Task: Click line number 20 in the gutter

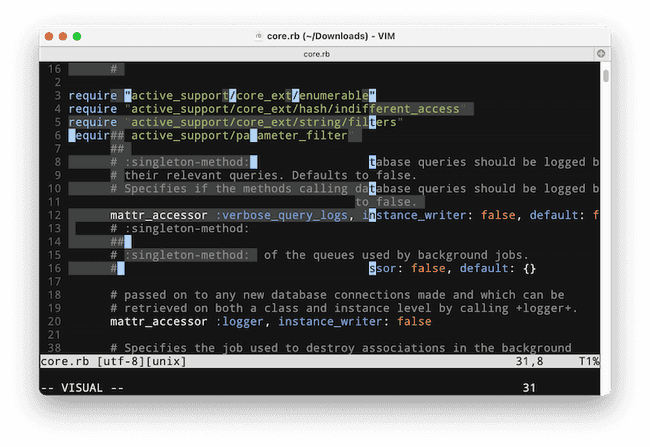Action: (55, 322)
